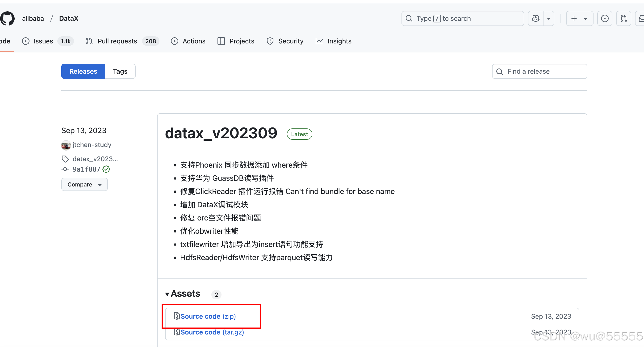Click the issues circle icon in header
Viewport: 644px width, 347px height.
point(605,18)
